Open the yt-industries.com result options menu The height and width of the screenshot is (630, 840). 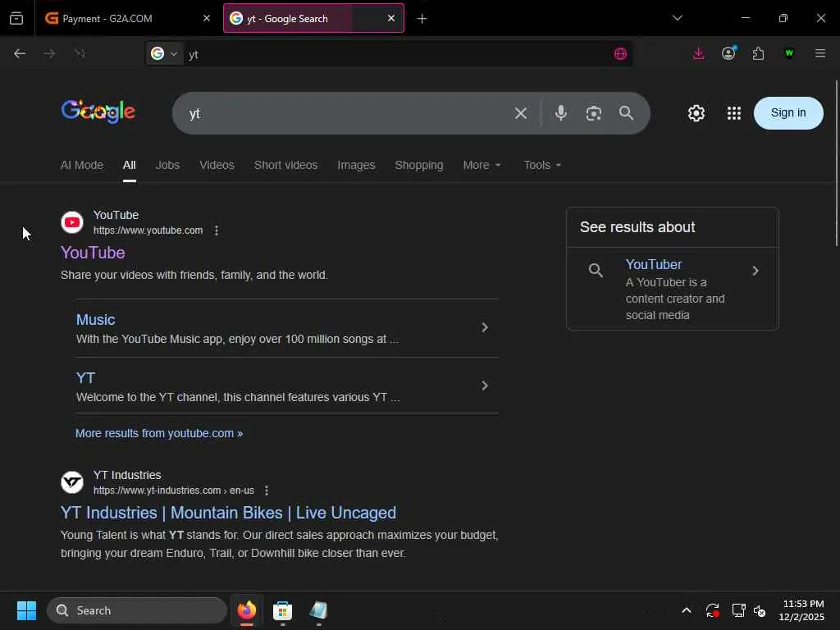click(x=267, y=491)
